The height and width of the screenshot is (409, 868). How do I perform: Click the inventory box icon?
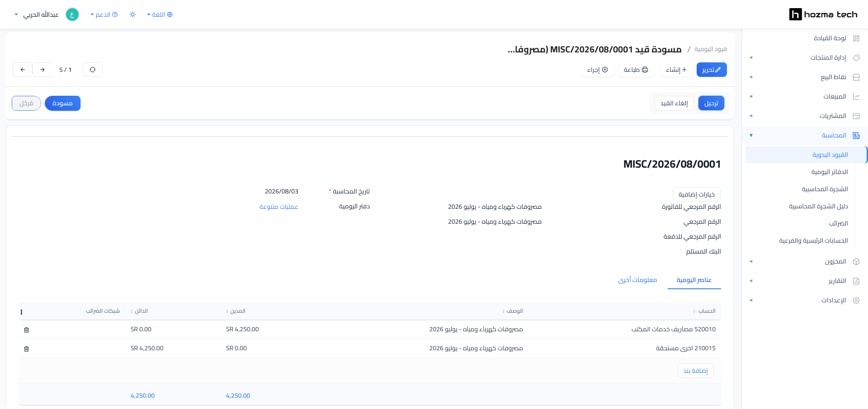click(x=856, y=262)
